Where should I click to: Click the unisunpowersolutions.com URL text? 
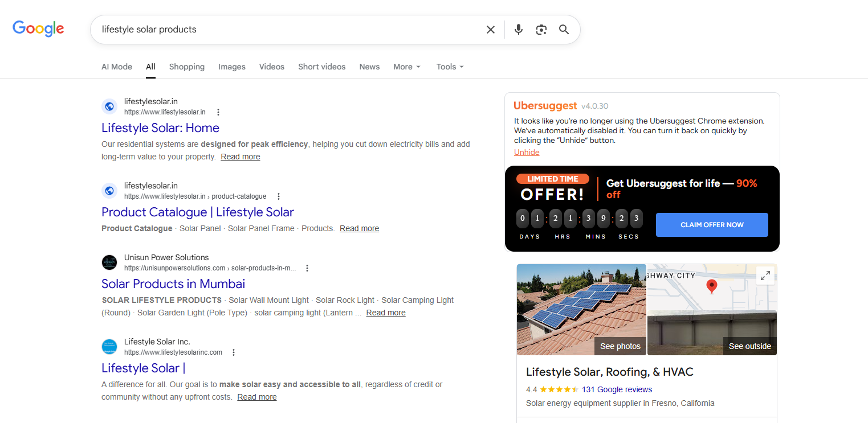(x=210, y=268)
